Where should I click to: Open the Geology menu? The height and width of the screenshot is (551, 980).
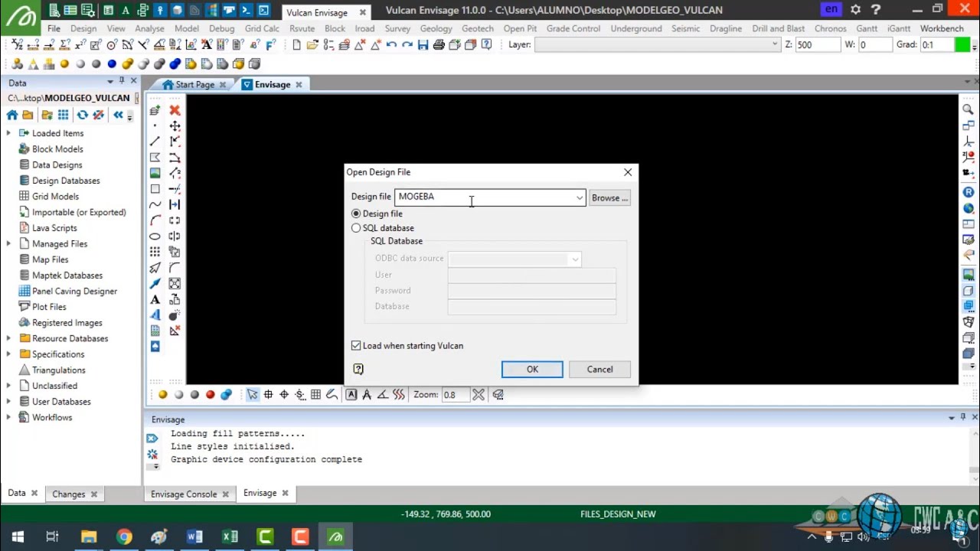click(x=436, y=28)
